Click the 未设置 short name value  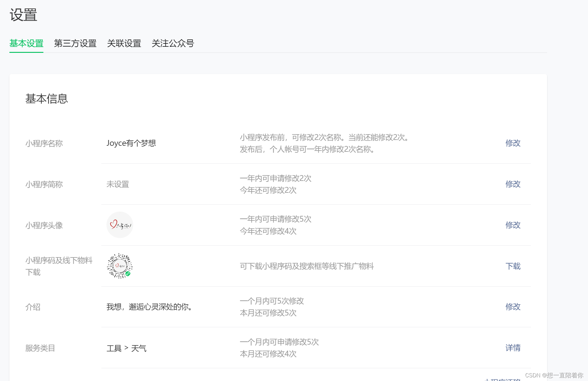[x=118, y=184]
